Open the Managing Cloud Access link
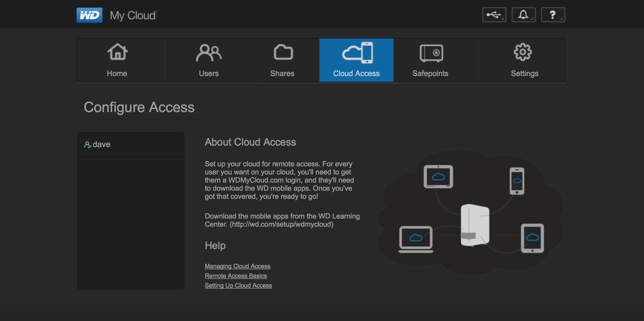The width and height of the screenshot is (644, 321). click(x=237, y=266)
